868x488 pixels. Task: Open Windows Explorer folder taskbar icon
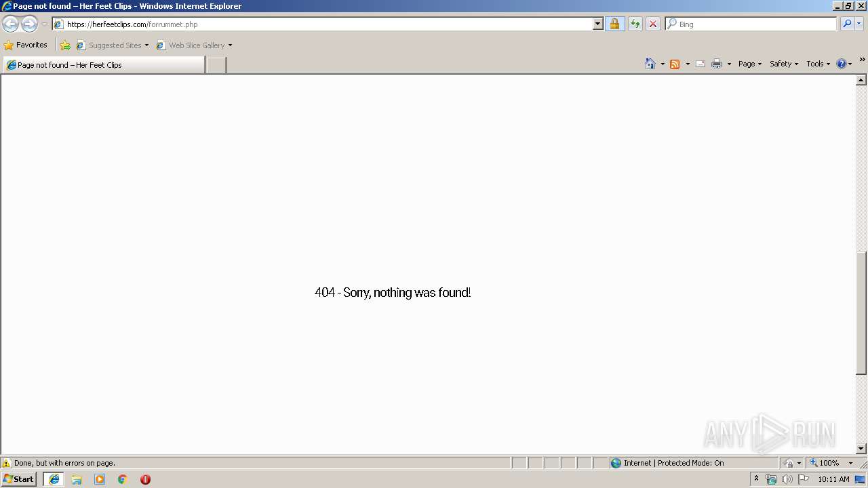click(77, 479)
